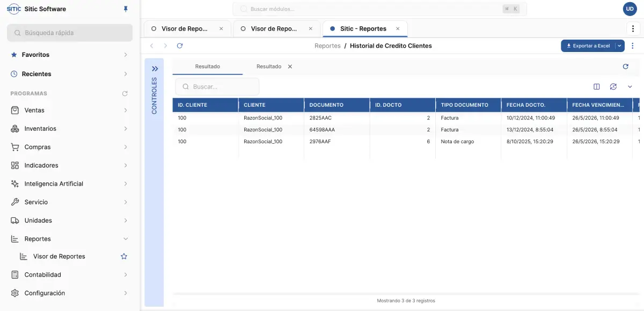Image resolution: width=644 pixels, height=311 pixels.
Task: Close the first Visor de Repo tab
Action: point(221,29)
